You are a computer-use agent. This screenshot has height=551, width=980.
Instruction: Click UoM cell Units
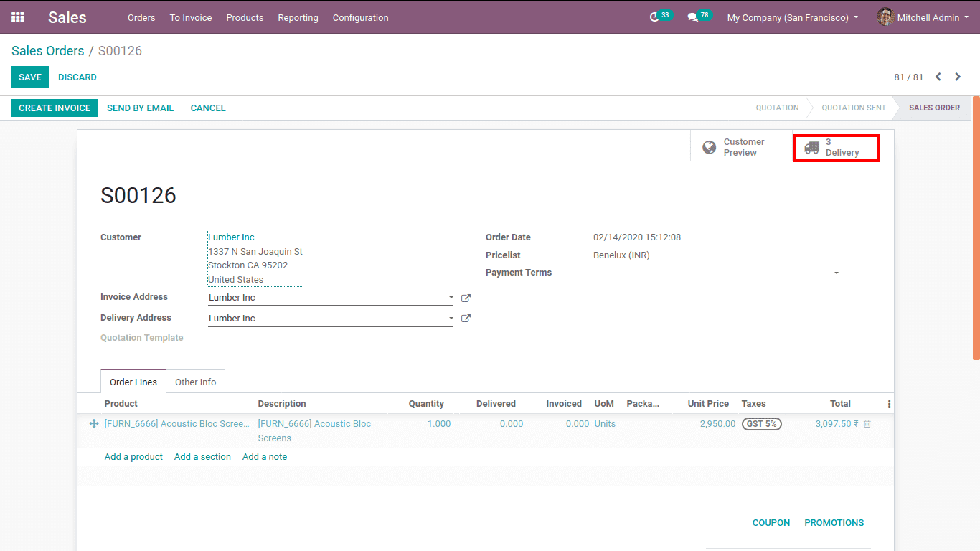click(x=605, y=424)
